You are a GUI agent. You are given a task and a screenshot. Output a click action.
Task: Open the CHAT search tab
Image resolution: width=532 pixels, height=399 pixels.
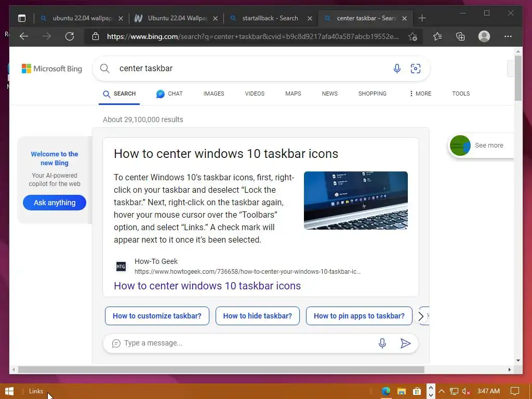click(x=169, y=94)
